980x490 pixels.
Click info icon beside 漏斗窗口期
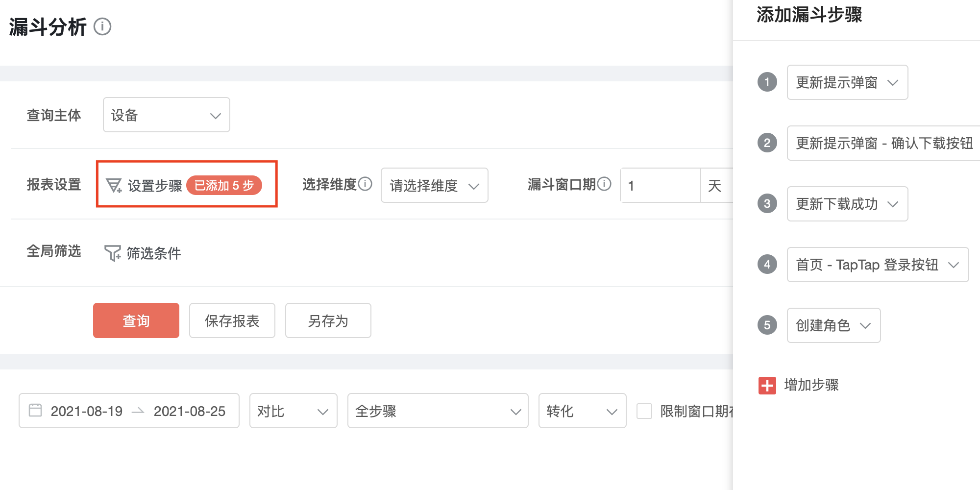point(604,184)
